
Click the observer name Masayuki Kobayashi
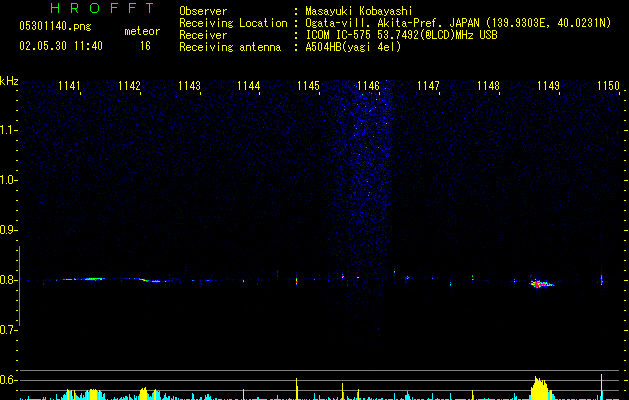359,11
